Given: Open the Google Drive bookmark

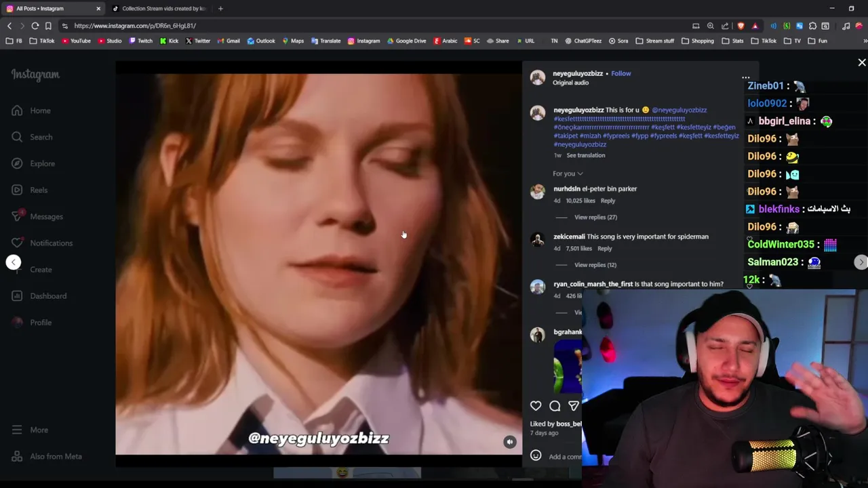Looking at the screenshot, I should pyautogui.click(x=406, y=41).
